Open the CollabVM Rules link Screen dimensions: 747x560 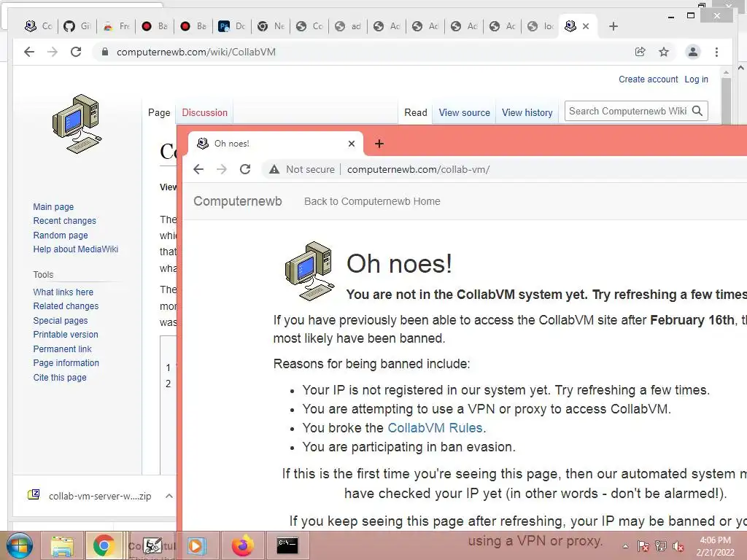[x=435, y=427]
